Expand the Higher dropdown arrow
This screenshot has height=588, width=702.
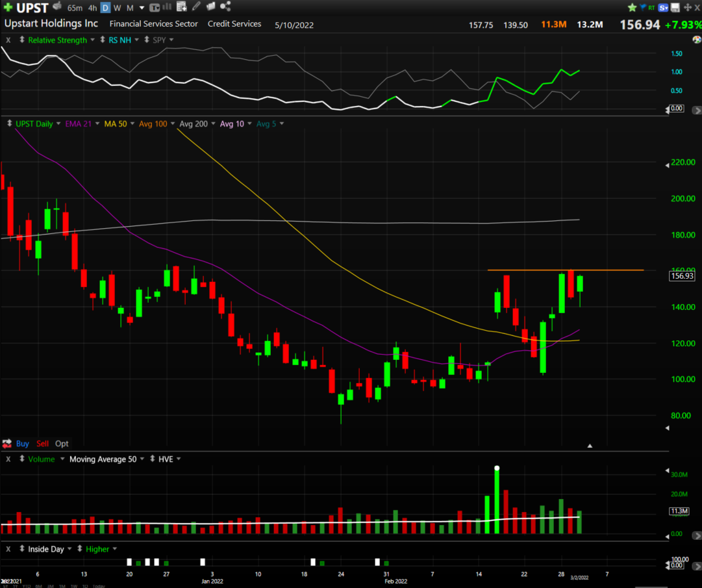click(114, 548)
